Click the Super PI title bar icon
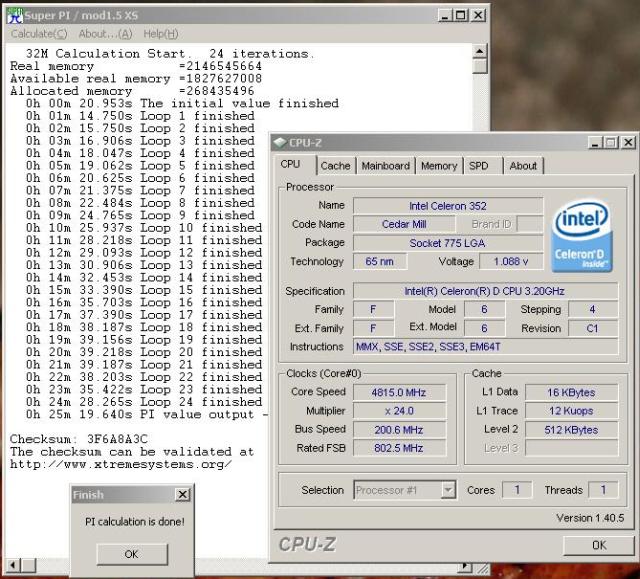Screen dimensions: 640x579 15,16
